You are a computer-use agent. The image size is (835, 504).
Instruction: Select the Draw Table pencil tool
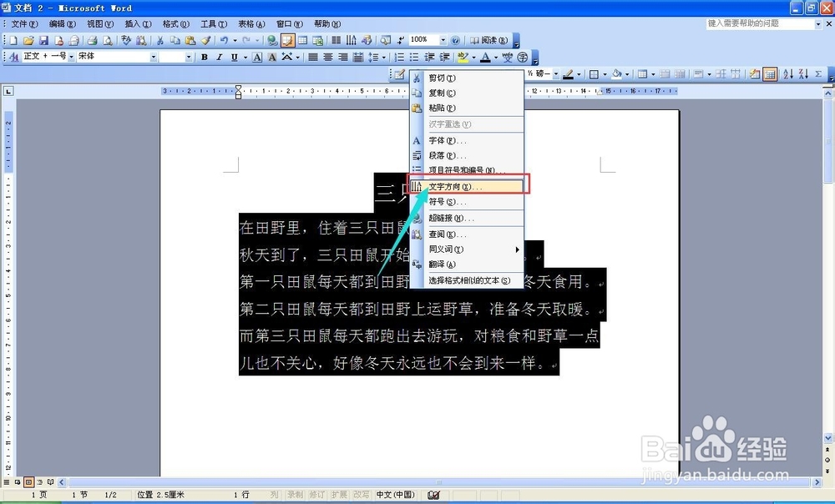[399, 74]
